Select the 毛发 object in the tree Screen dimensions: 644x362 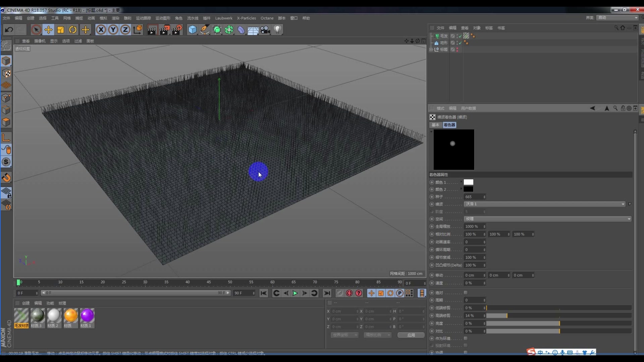444,36
